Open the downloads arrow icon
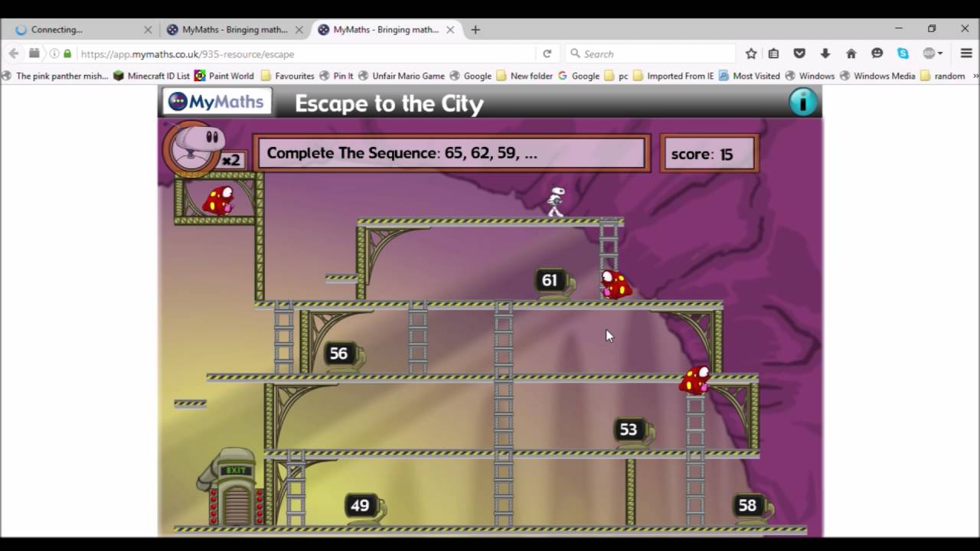The height and width of the screenshot is (551, 980). (x=825, y=54)
